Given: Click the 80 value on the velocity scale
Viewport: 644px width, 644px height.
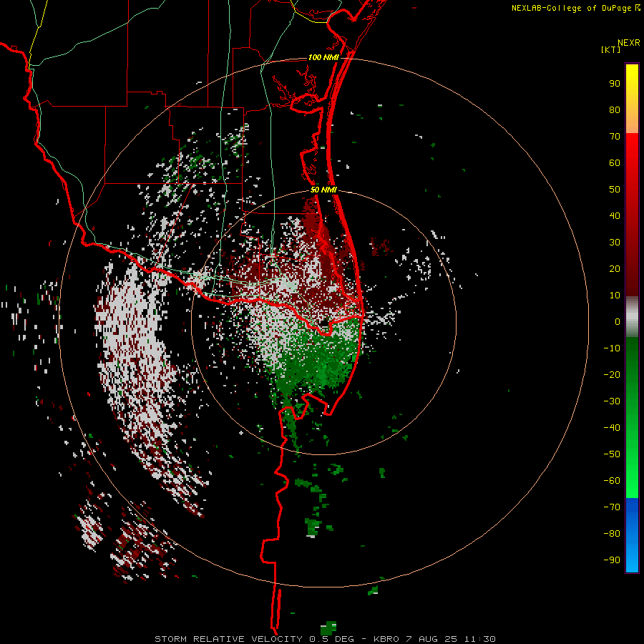Looking at the screenshot, I should click(x=615, y=110).
